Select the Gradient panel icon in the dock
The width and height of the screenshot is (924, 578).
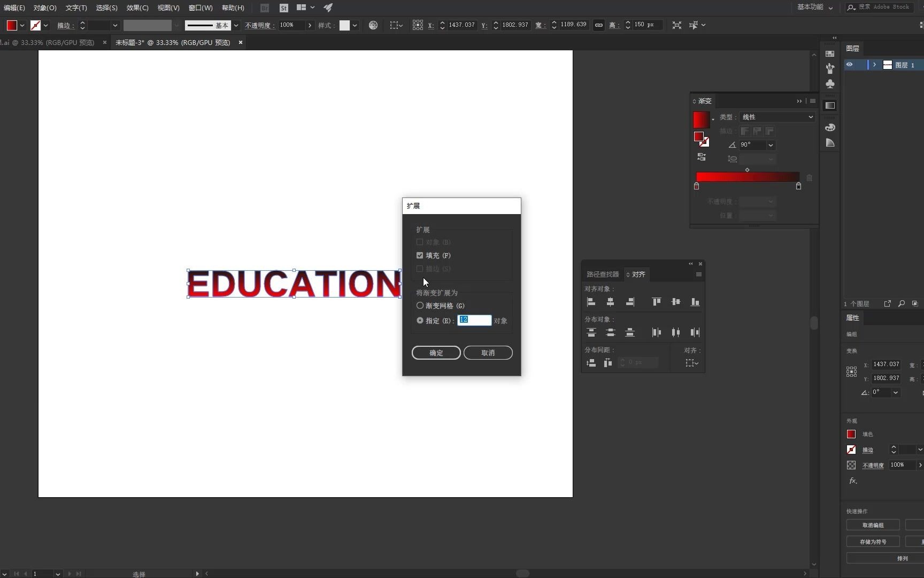click(x=830, y=105)
